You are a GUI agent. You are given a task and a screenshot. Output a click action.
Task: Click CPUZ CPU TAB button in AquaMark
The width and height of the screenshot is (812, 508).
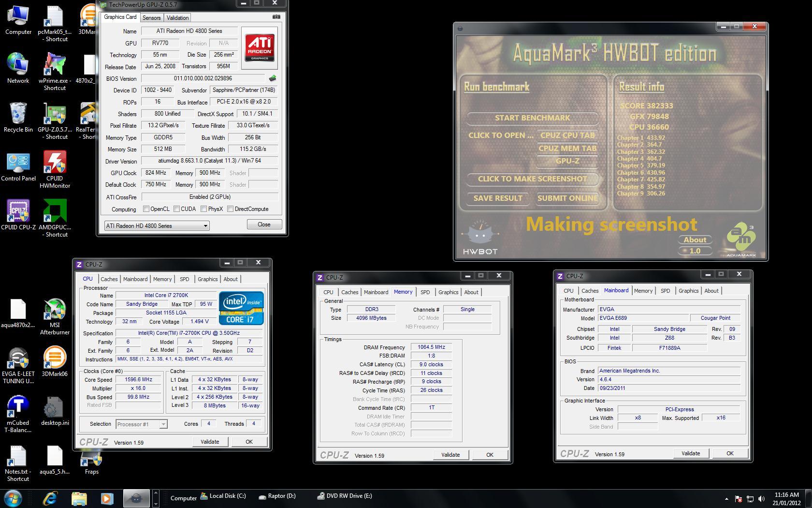[567, 135]
